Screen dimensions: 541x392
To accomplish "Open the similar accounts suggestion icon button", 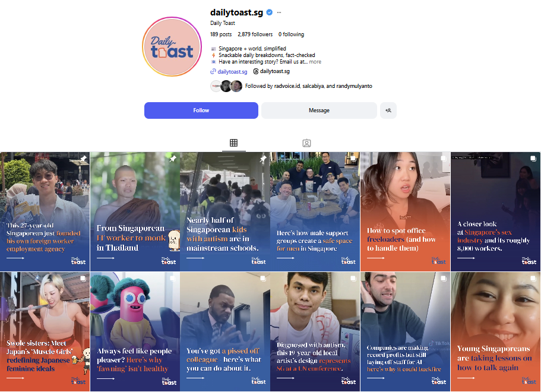I will coord(388,110).
